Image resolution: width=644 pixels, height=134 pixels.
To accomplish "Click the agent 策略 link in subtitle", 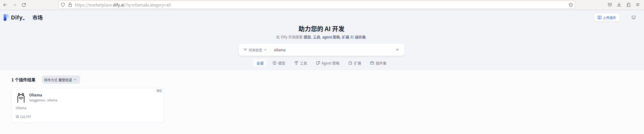I will coord(331,37).
